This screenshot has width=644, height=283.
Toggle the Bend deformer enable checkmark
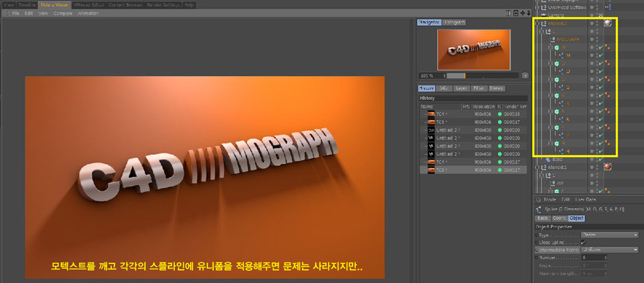[601, 159]
